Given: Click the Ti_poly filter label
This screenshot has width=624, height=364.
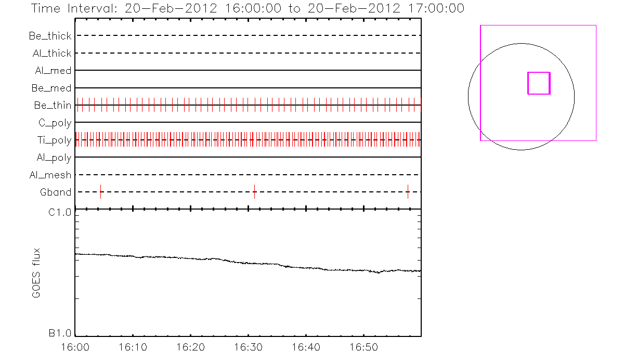Looking at the screenshot, I should (54, 140).
